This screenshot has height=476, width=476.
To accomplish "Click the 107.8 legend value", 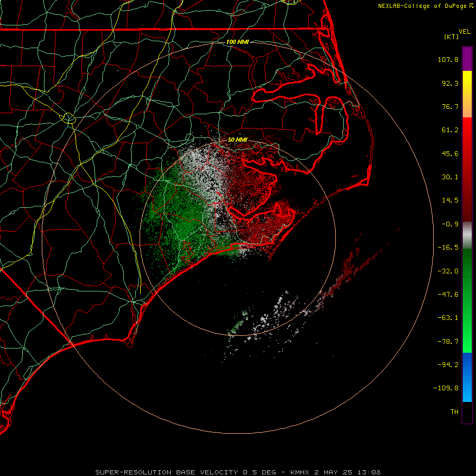I will [448, 59].
